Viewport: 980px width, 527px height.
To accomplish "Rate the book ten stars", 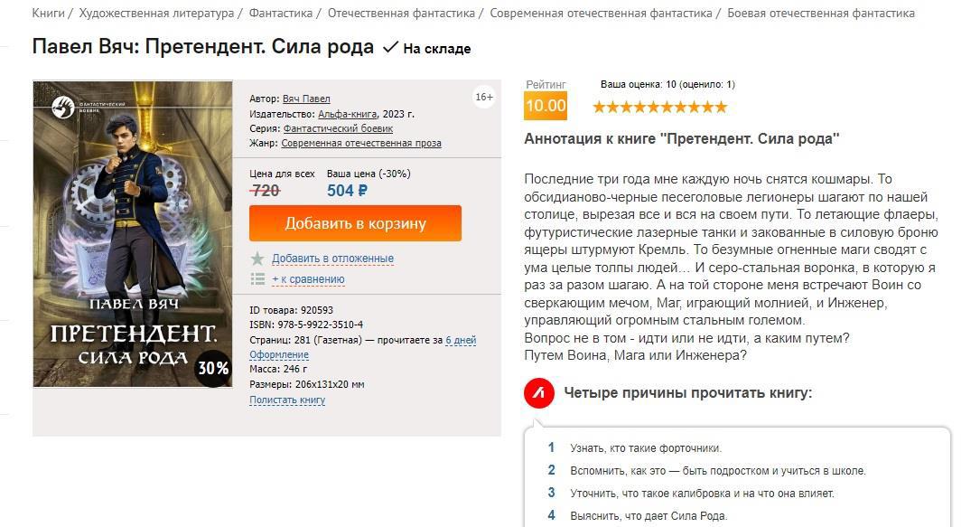I will click(721, 107).
